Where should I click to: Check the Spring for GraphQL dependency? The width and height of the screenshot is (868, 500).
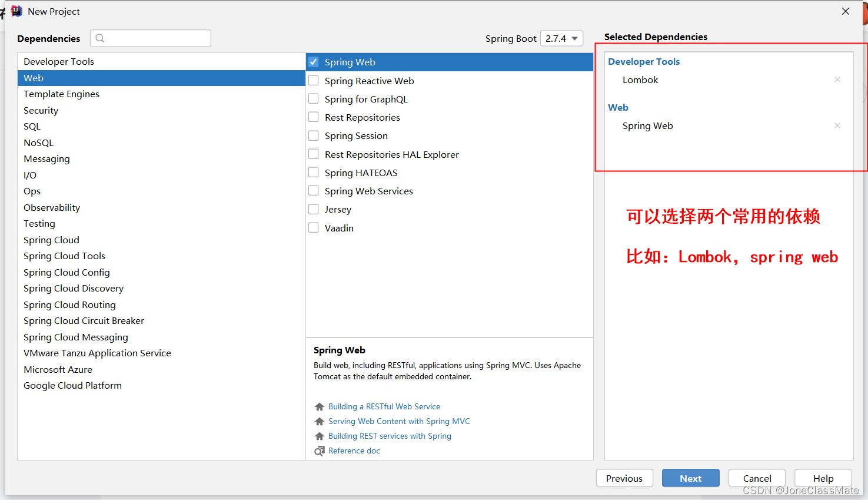coord(314,99)
